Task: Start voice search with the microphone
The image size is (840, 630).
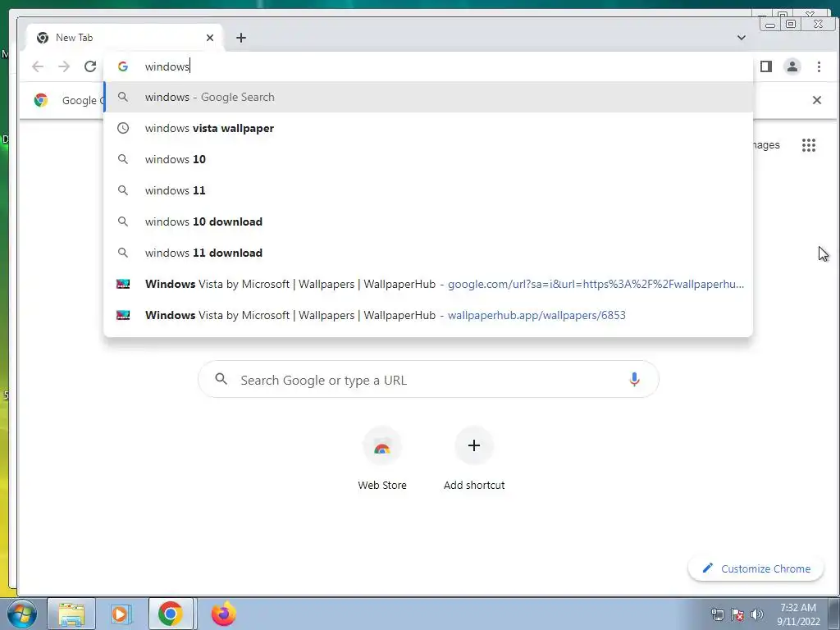Action: tap(634, 379)
